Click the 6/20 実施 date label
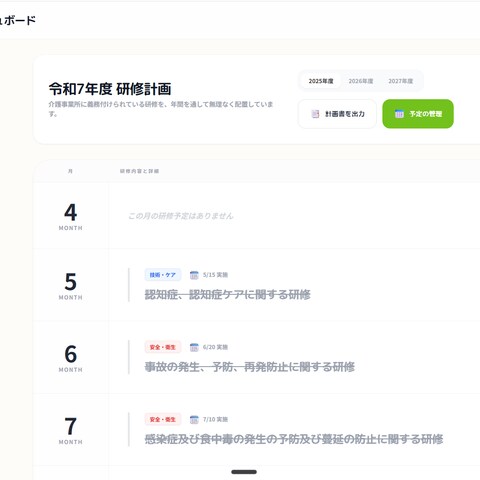Image resolution: width=480 pixels, height=480 pixels. [x=215, y=347]
